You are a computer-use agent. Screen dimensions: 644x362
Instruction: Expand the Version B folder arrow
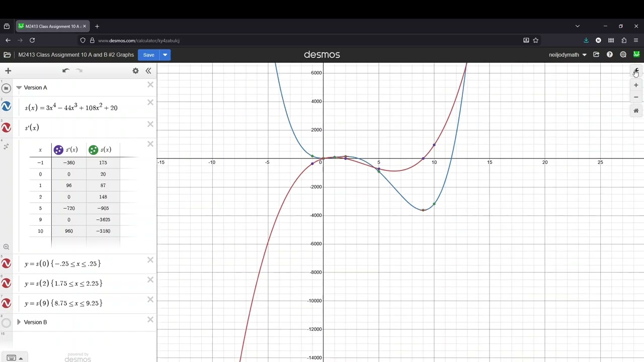pos(19,322)
